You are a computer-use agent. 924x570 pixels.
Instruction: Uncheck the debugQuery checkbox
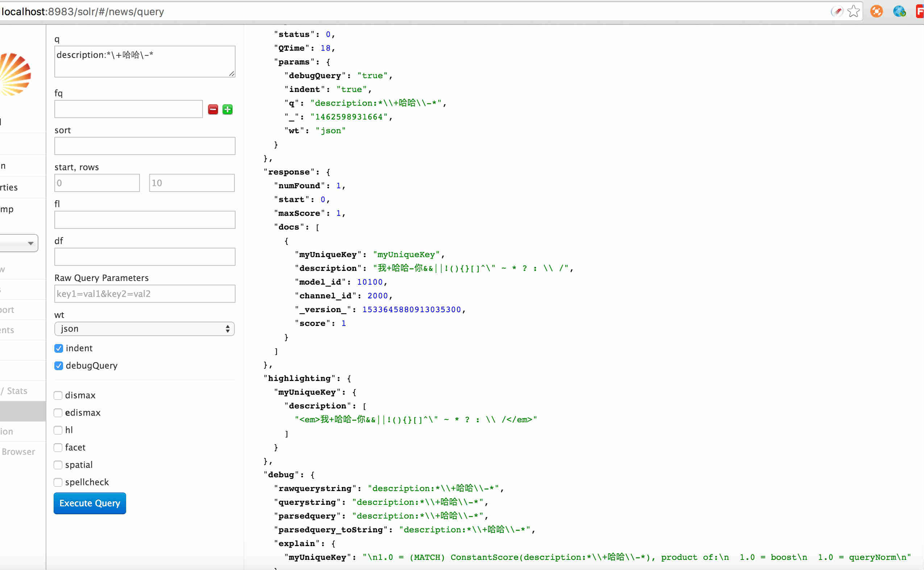pyautogui.click(x=58, y=365)
